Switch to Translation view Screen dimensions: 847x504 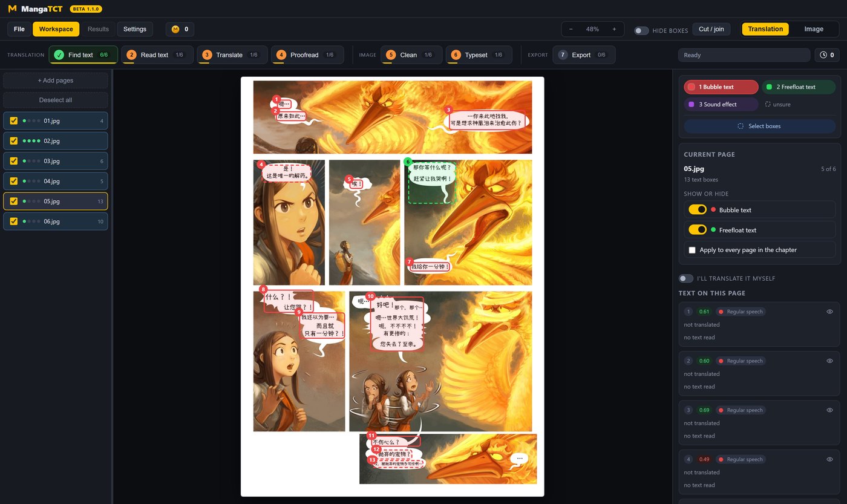(765, 29)
